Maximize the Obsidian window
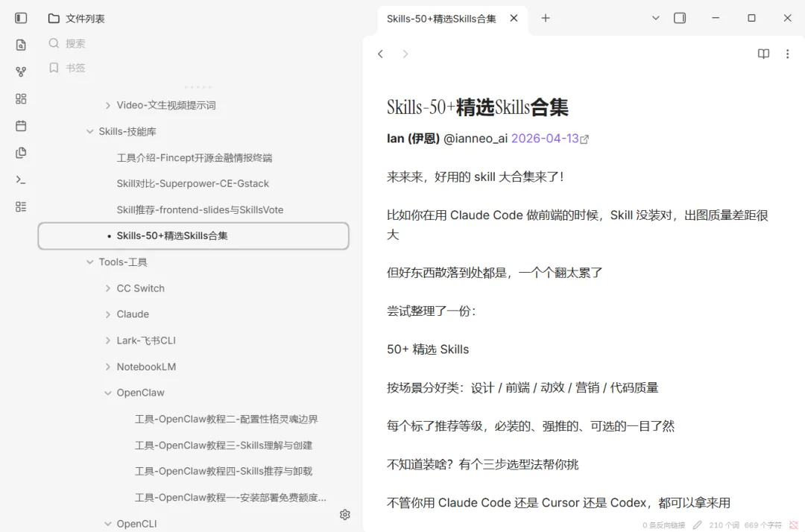 [751, 18]
